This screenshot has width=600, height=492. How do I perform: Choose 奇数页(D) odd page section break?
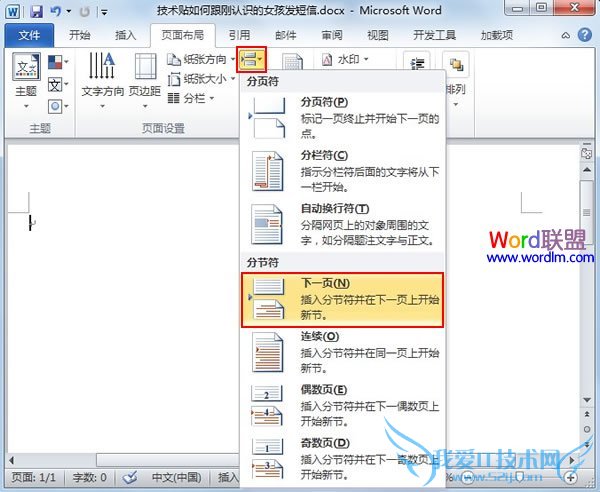[x=342, y=459]
